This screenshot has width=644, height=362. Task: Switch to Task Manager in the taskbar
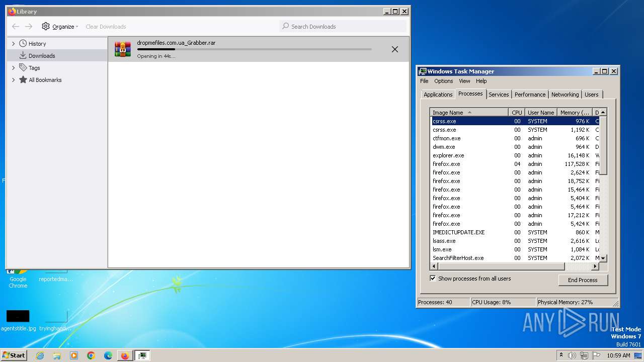(143, 355)
